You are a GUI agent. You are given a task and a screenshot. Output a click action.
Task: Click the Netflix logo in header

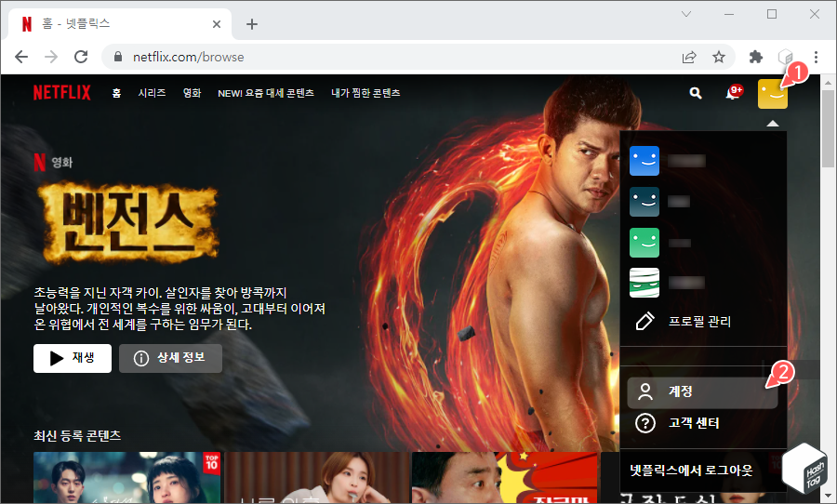(62, 92)
